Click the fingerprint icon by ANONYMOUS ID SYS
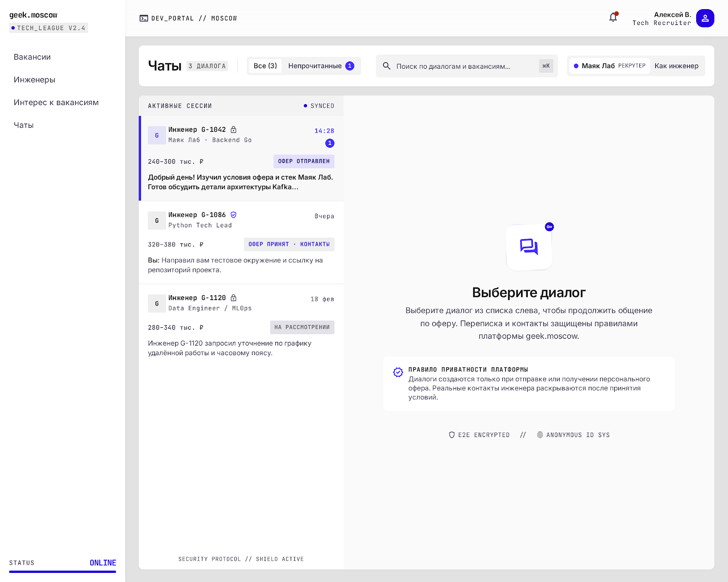The image size is (728, 582). click(x=540, y=435)
